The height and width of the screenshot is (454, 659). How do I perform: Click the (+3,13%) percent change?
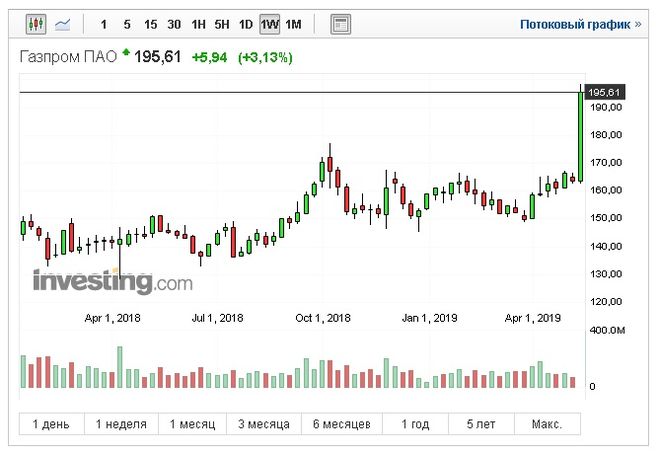tap(265, 57)
